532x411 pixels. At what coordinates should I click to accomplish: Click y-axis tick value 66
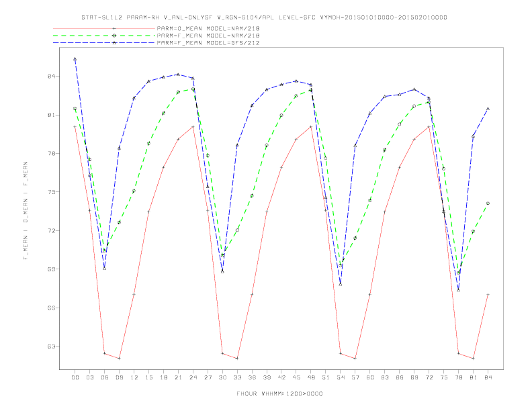point(51,308)
